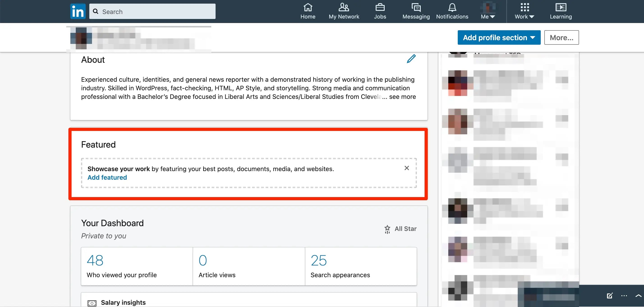
Task: Open Add profile section dropdown
Action: 499,37
